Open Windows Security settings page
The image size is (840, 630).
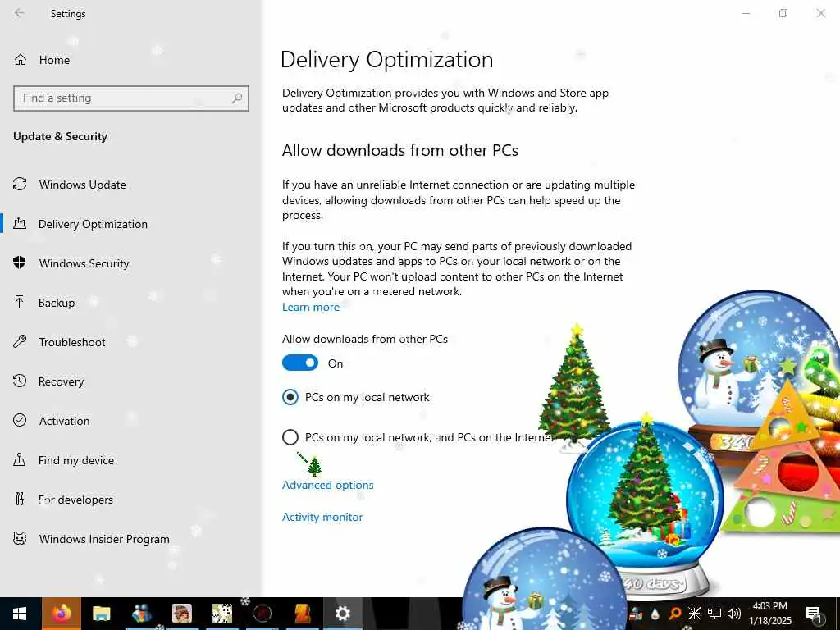coord(84,263)
